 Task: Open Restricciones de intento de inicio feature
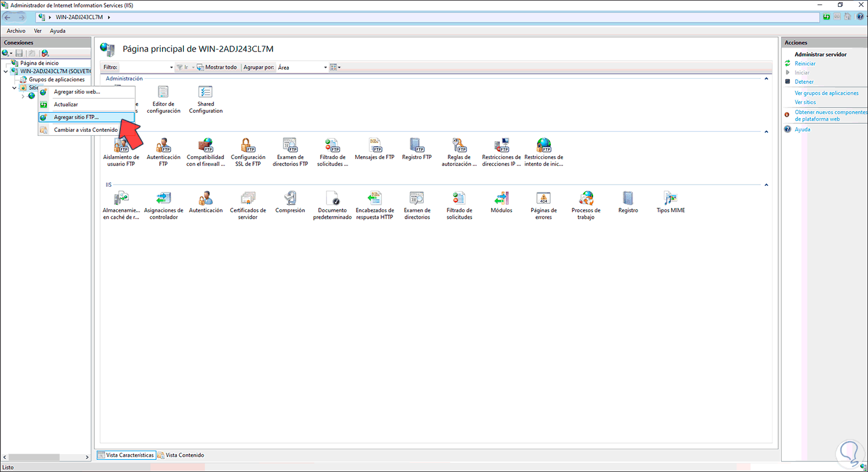543,153
